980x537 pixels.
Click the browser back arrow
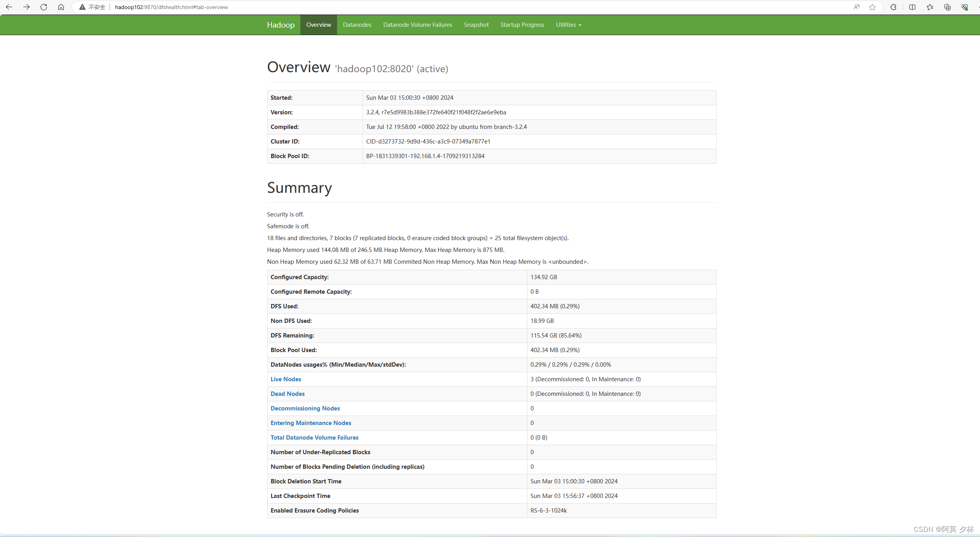click(x=9, y=7)
